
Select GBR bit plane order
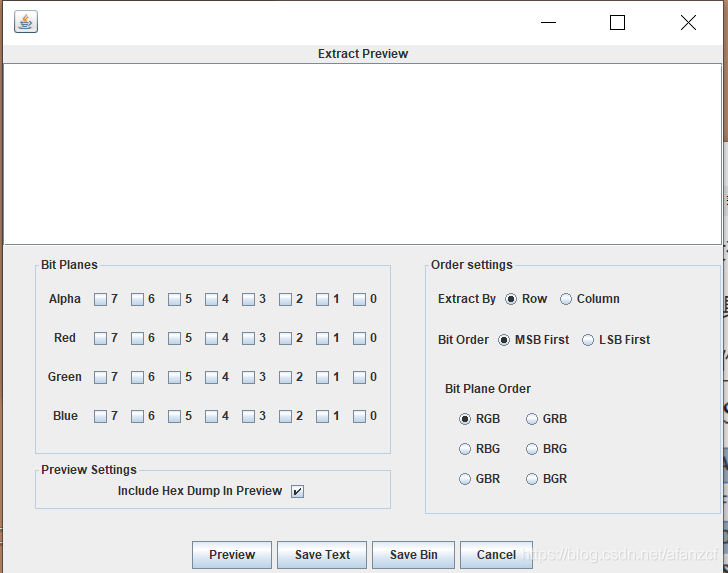(465, 479)
